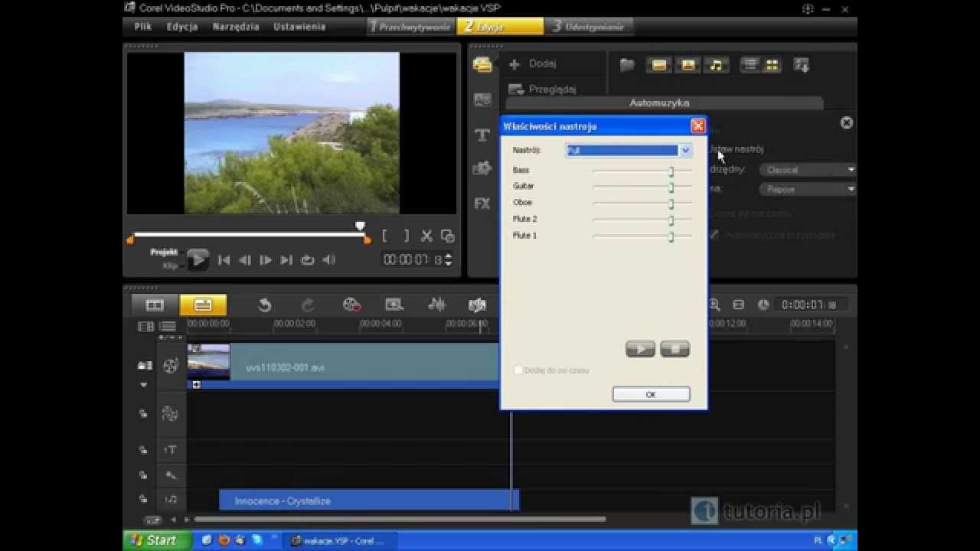This screenshot has height=551, width=980.
Task: Undo the last action
Action: pyautogui.click(x=264, y=305)
